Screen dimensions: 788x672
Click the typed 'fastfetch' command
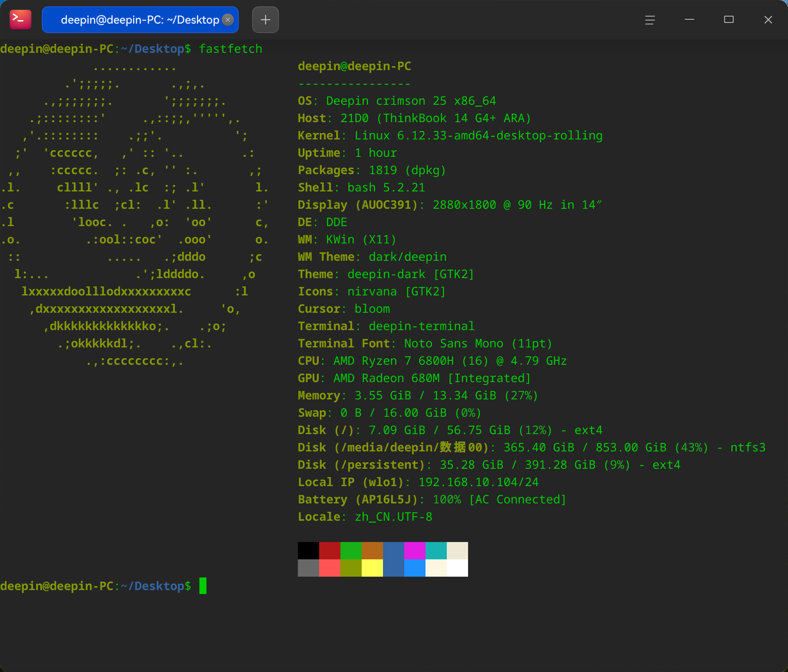click(230, 49)
